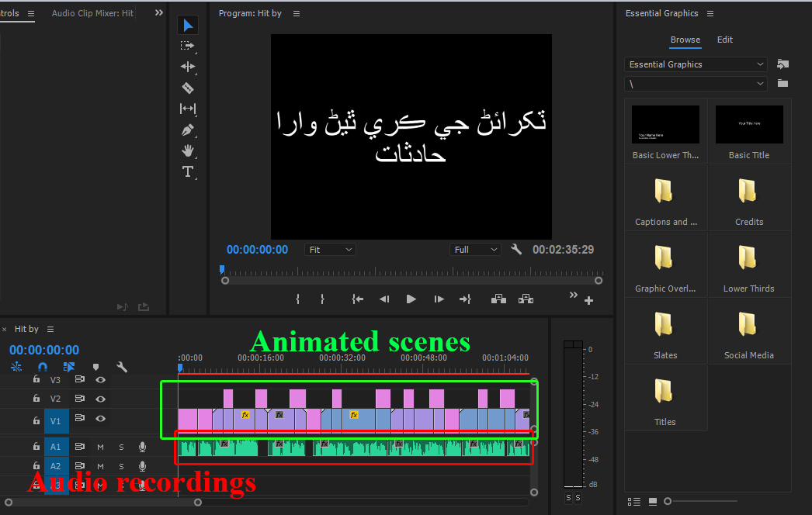Switch to the Edit tab
812x515 pixels.
[725, 40]
